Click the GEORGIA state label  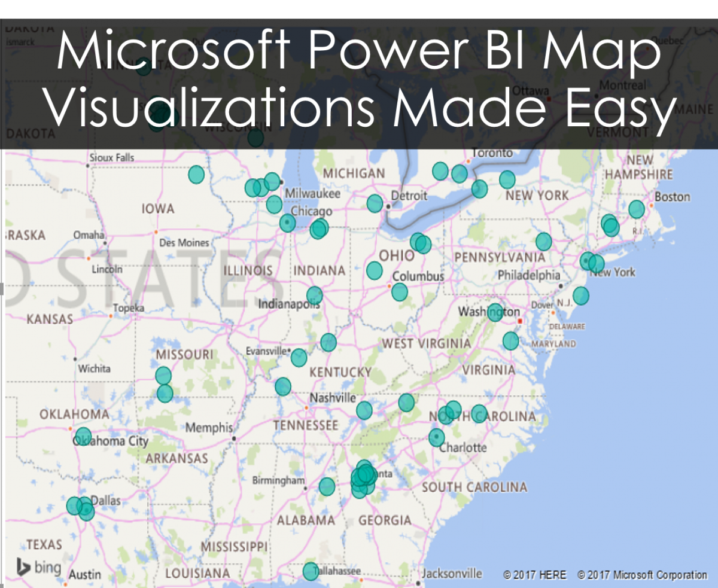point(385,520)
